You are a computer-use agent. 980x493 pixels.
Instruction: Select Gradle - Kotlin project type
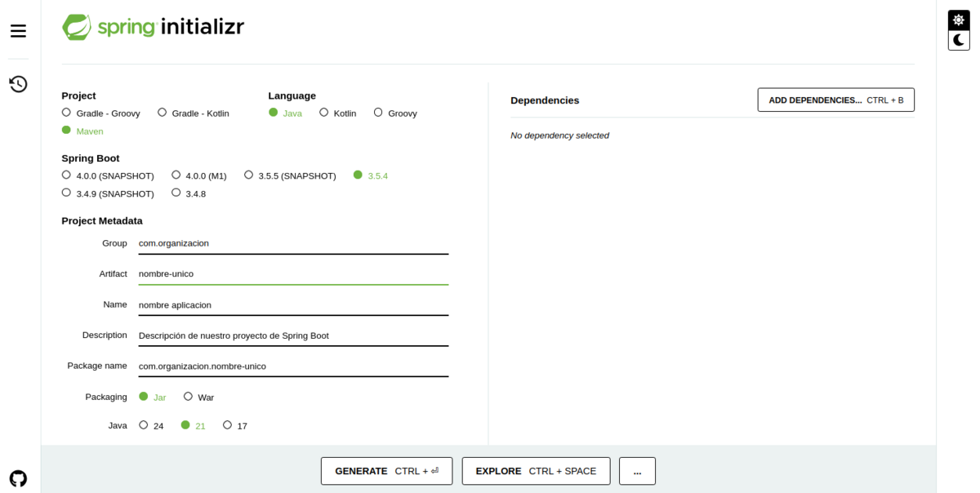point(194,113)
